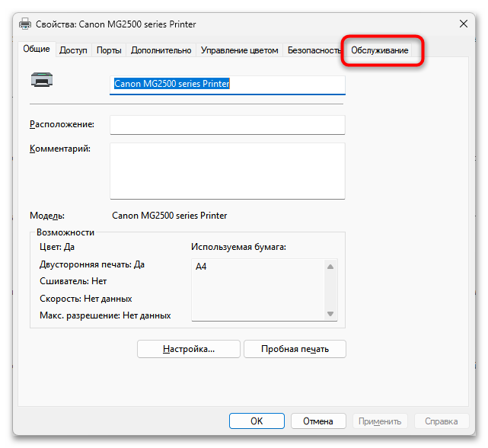Click the model name Canon MG2500 text
Screen dimensions: 488x448
169,216
